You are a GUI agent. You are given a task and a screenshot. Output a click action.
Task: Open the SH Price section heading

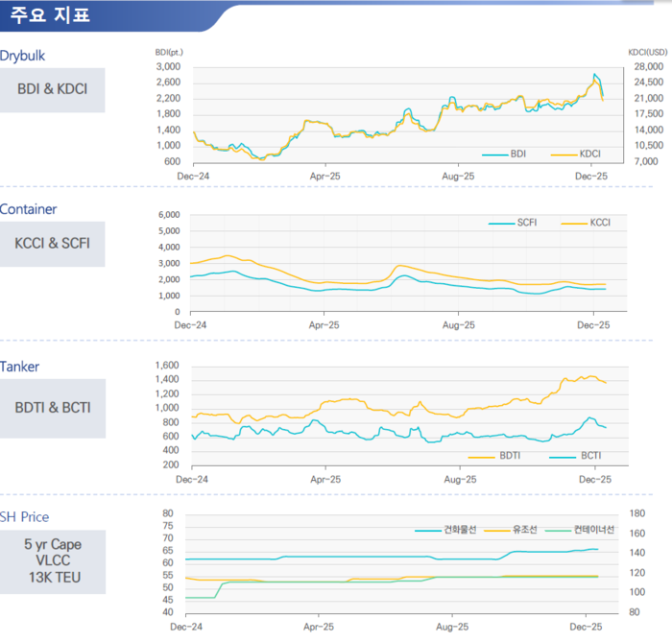tap(25, 517)
